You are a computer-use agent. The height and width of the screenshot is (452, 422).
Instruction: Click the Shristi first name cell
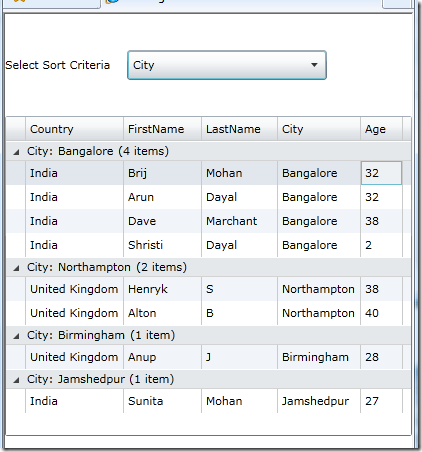tap(162, 245)
